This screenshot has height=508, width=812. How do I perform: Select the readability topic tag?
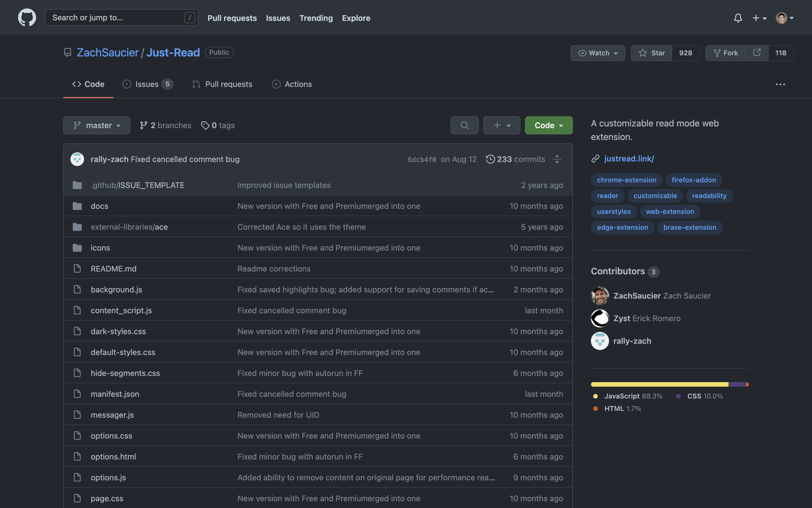coord(709,196)
